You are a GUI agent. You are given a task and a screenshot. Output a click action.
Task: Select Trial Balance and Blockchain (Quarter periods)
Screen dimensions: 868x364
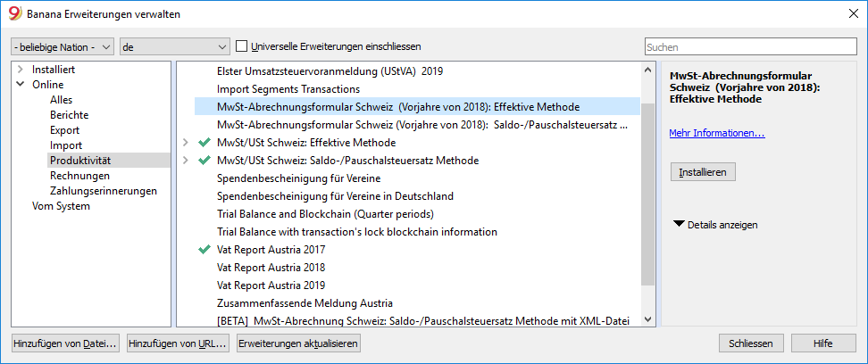325,214
